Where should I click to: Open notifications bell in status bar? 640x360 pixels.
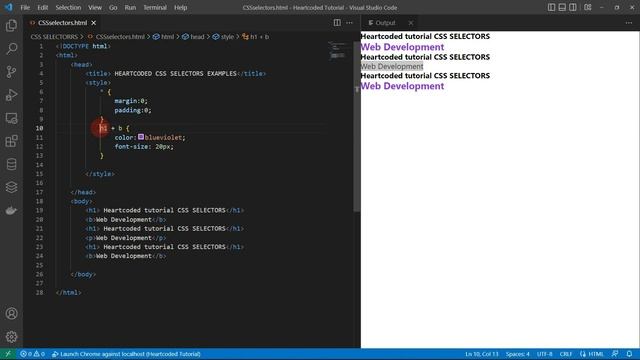click(x=629, y=354)
